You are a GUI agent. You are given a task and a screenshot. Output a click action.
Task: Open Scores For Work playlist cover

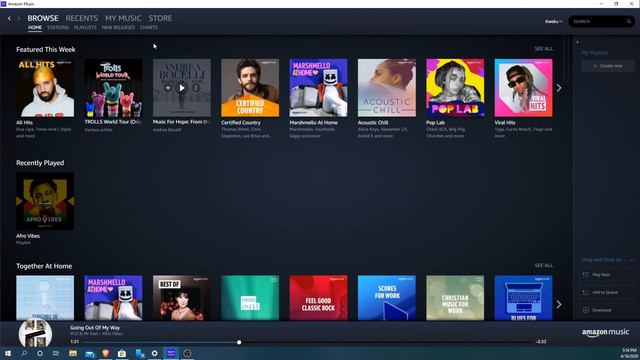tap(387, 298)
